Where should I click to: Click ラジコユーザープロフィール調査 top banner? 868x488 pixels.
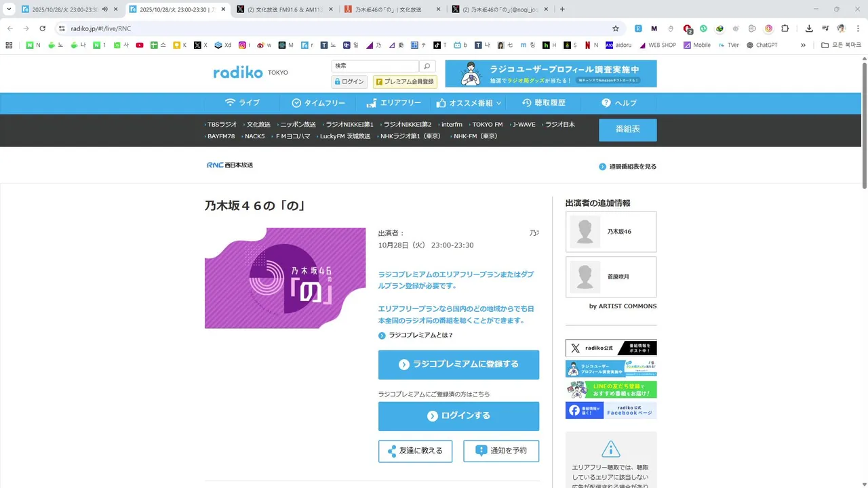click(x=551, y=73)
